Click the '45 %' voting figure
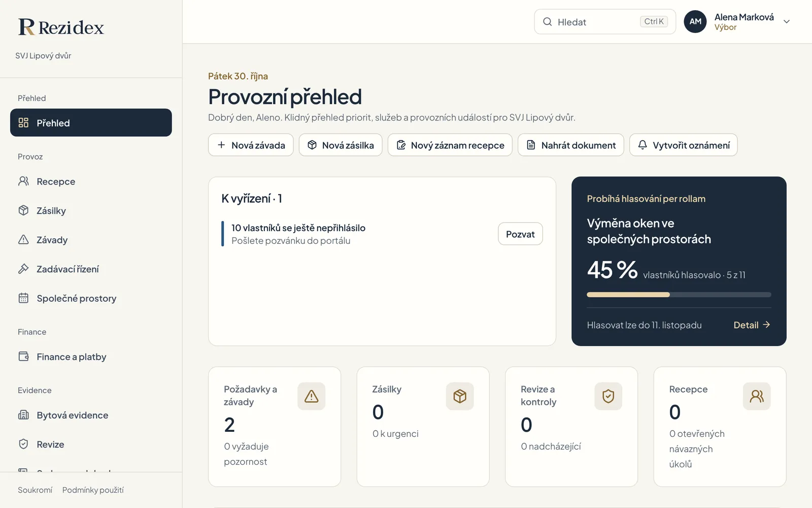 612,270
